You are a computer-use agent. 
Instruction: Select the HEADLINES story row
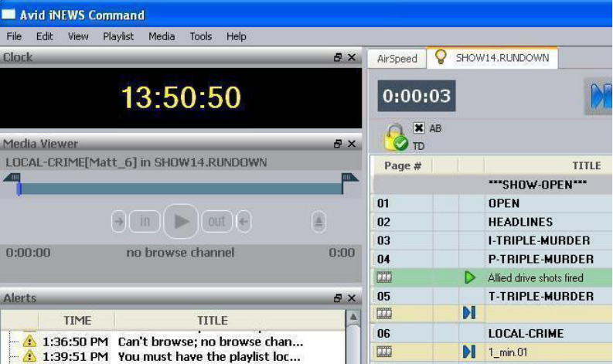tap(492, 222)
